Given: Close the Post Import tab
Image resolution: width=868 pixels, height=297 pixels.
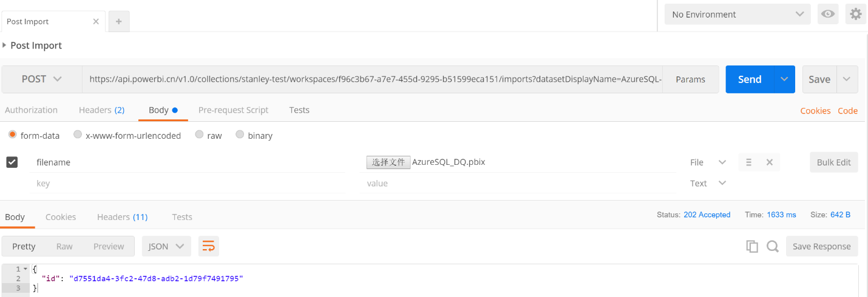Looking at the screenshot, I should click(96, 21).
